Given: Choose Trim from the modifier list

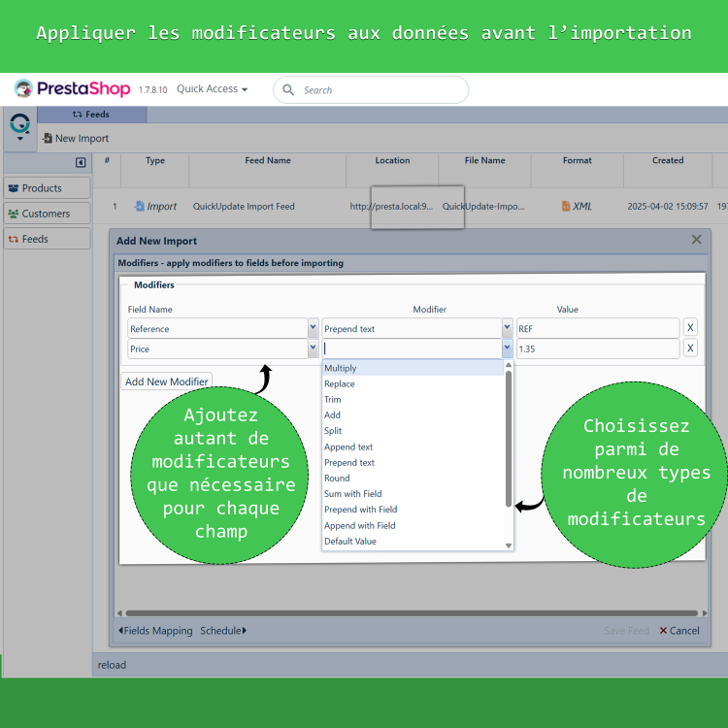Looking at the screenshot, I should point(413,400).
